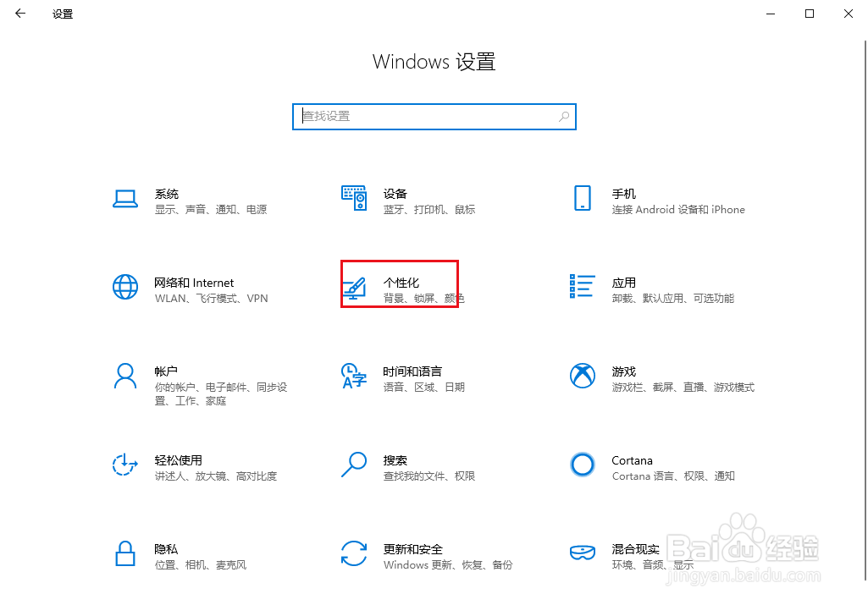This screenshot has height=605, width=868.
Task: Click the 隐私 lock icon
Action: [x=124, y=554]
